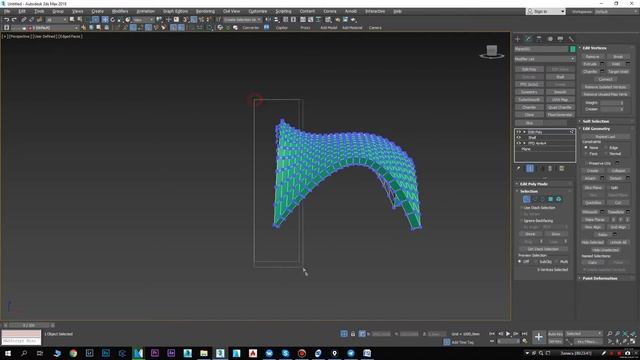Click the large Set Keys plus icon
This screenshot has width=640, height=360.
(x=539, y=337)
